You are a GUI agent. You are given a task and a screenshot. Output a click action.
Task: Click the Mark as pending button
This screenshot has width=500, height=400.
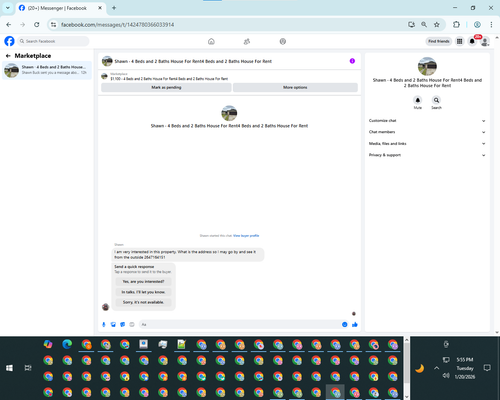166,87
